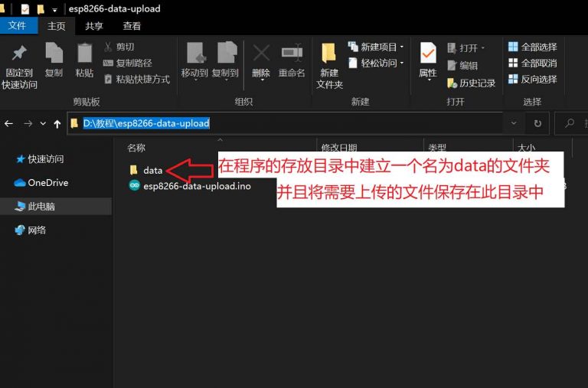
Task: Invert selection with 反向选择
Action: (x=532, y=80)
